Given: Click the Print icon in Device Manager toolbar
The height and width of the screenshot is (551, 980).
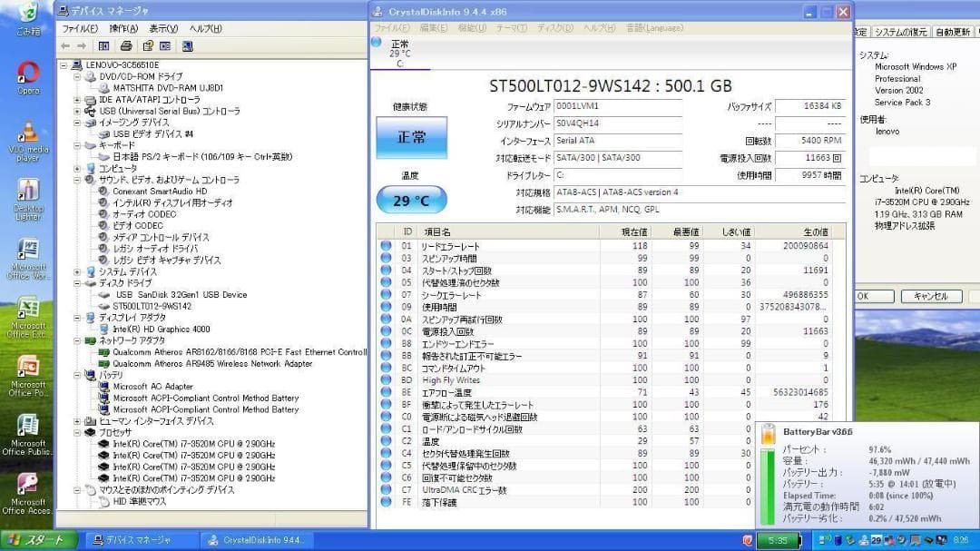Looking at the screenshot, I should pyautogui.click(x=125, y=45).
